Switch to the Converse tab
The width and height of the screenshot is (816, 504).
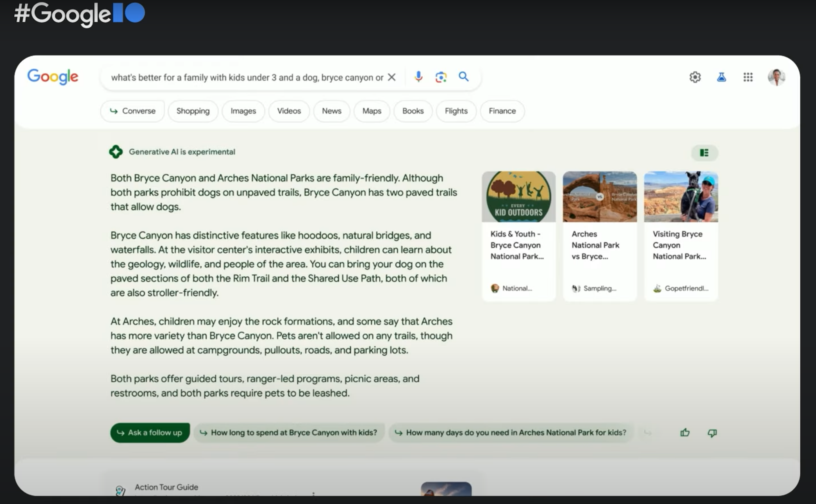tap(132, 111)
